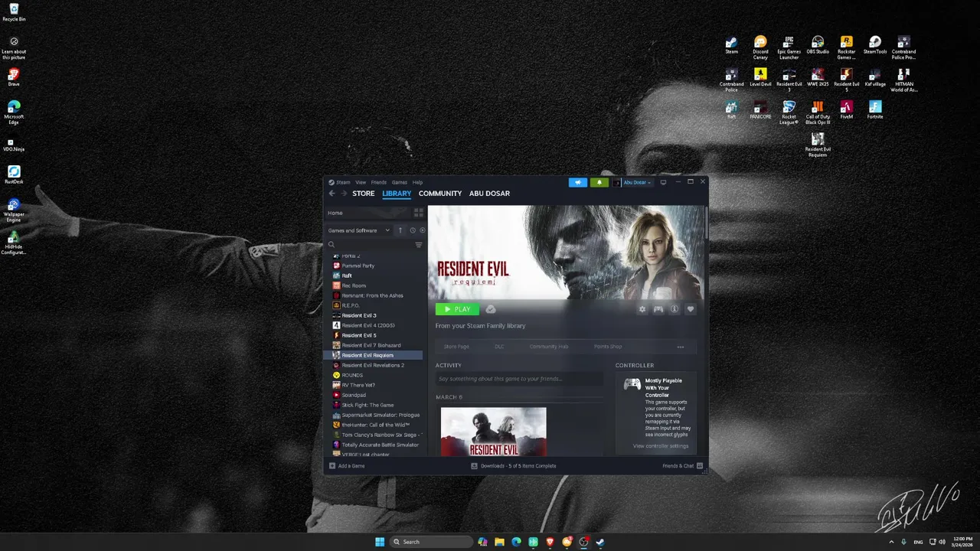Open the Windows Start button
Image resolution: width=980 pixels, height=551 pixels.
click(380, 542)
